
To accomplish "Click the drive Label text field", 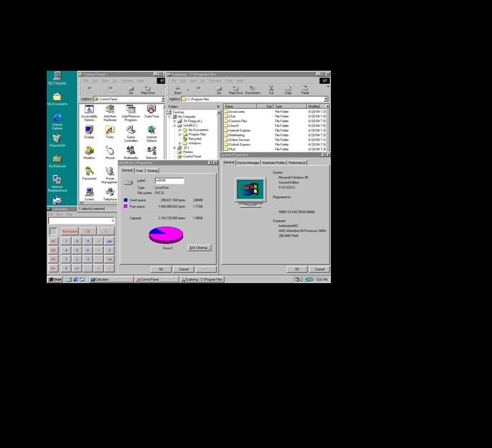I will point(170,180).
